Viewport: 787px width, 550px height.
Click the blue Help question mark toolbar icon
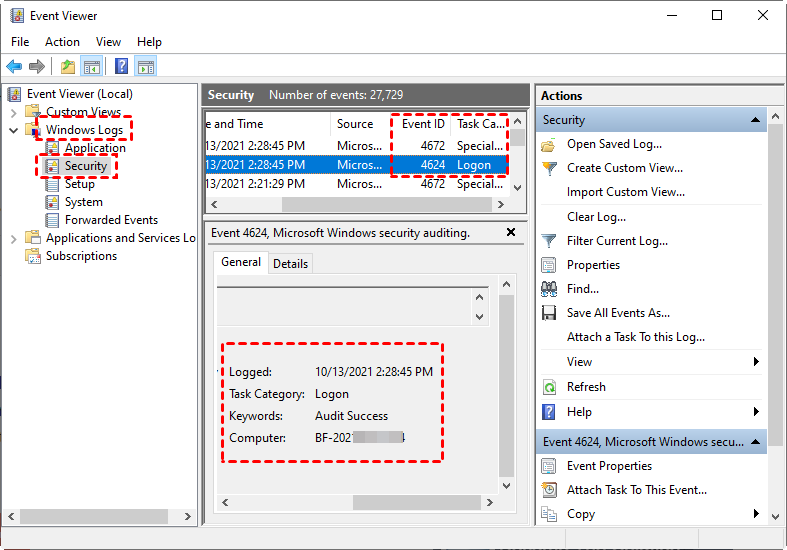pyautogui.click(x=121, y=67)
